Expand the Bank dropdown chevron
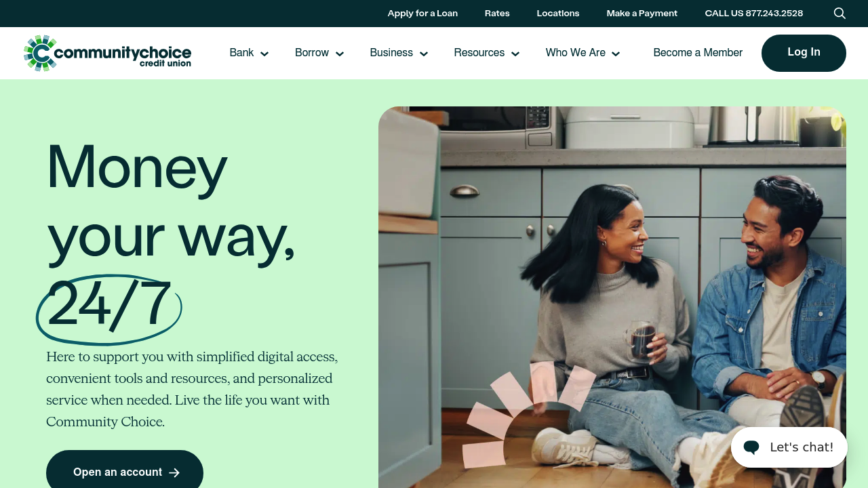The width and height of the screenshot is (868, 488). coord(264,54)
